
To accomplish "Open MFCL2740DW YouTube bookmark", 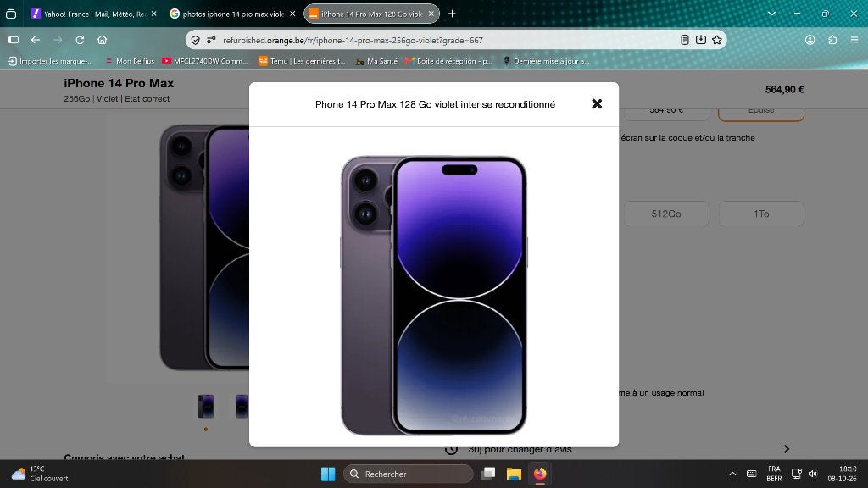I will pos(205,61).
